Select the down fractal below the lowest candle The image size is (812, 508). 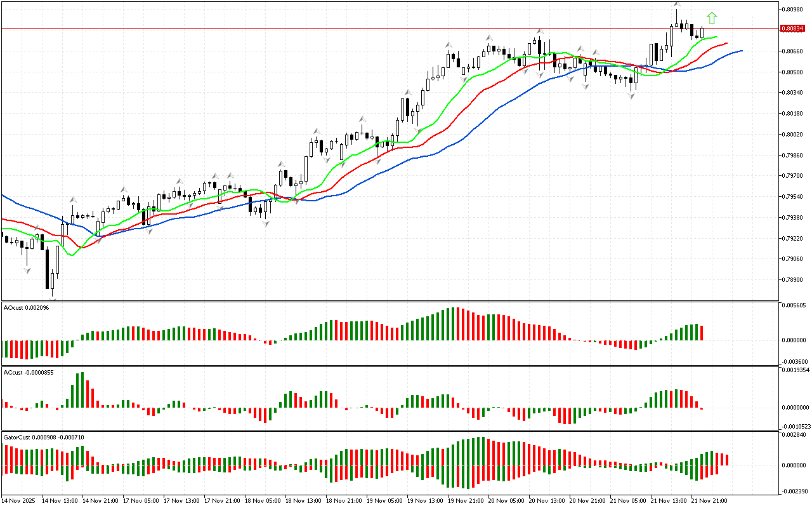click(53, 299)
